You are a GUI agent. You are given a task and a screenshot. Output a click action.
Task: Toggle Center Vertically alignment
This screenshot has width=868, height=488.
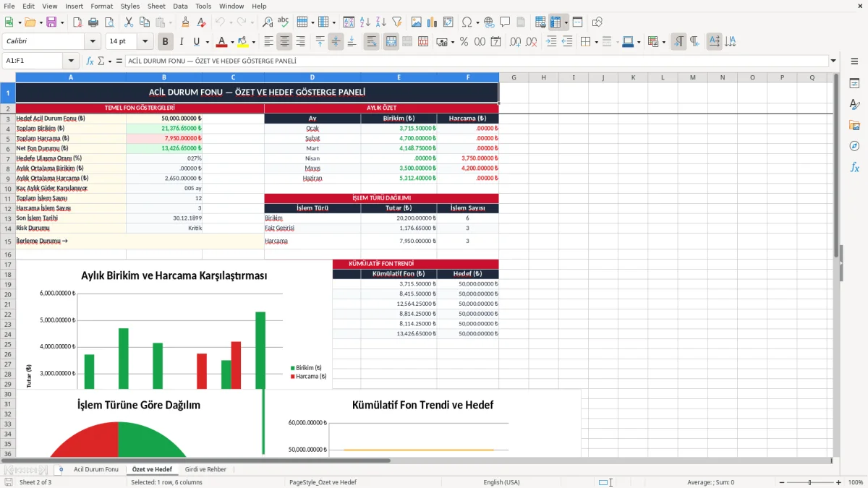(x=336, y=42)
